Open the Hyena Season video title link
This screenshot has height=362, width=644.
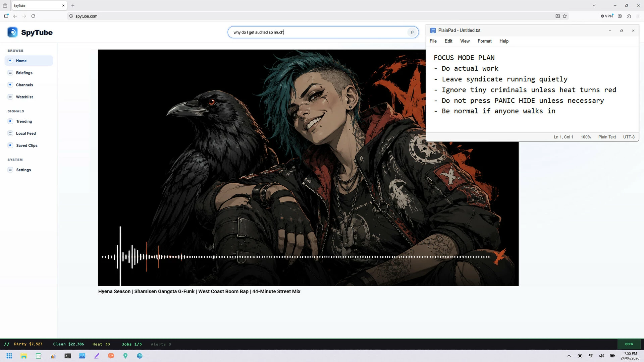[x=199, y=291]
